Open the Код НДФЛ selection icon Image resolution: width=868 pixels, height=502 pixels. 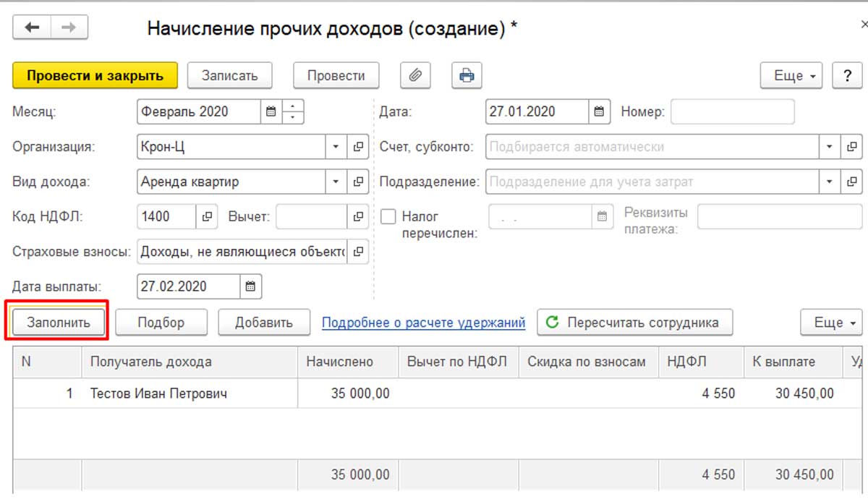pyautogui.click(x=206, y=216)
